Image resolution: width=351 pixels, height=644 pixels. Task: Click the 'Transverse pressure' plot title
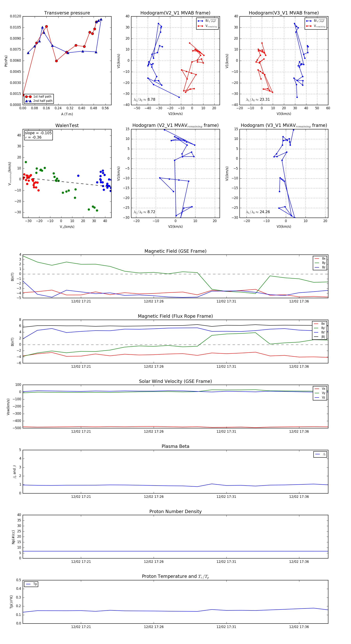[x=67, y=13]
